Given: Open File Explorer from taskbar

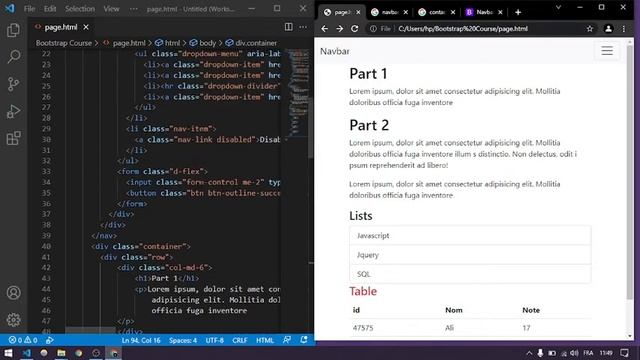Looking at the screenshot, I should tap(61, 353).
